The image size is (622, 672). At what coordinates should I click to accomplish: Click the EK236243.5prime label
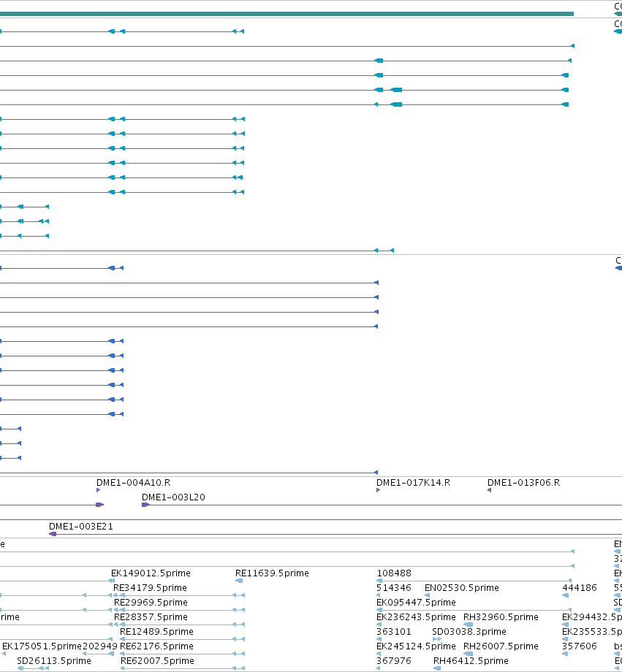point(416,616)
